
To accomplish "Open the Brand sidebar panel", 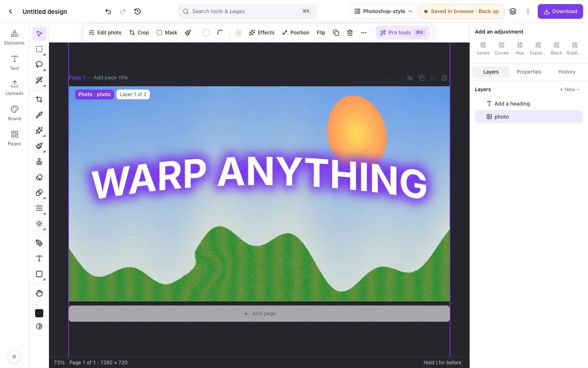I will 14,113.
